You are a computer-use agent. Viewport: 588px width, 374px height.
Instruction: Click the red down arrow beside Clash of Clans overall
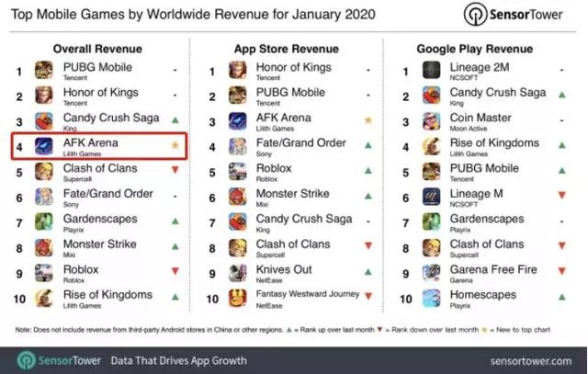click(x=175, y=172)
